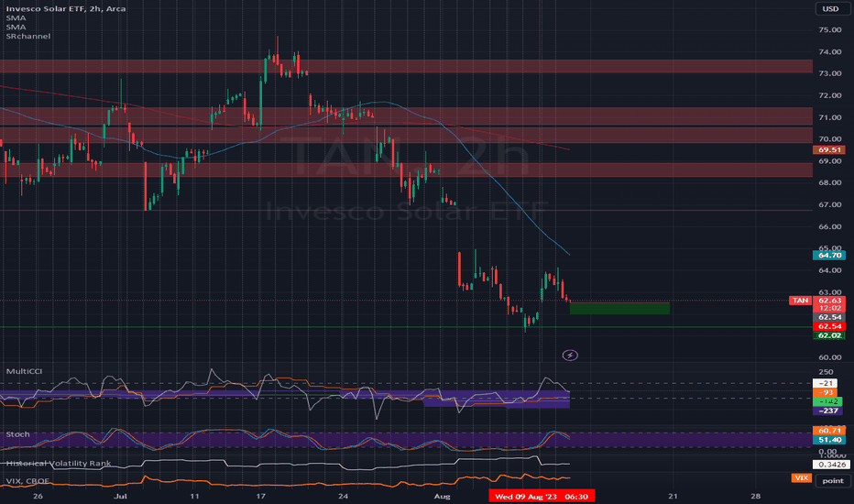This screenshot has width=854, height=504.
Task: Click the 17 label on the time axis
Action: coord(261,497)
